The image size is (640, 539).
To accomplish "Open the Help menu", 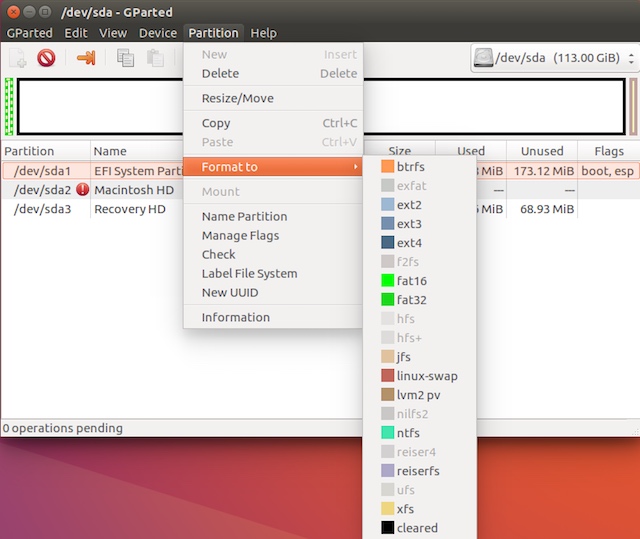I will 264,33.
